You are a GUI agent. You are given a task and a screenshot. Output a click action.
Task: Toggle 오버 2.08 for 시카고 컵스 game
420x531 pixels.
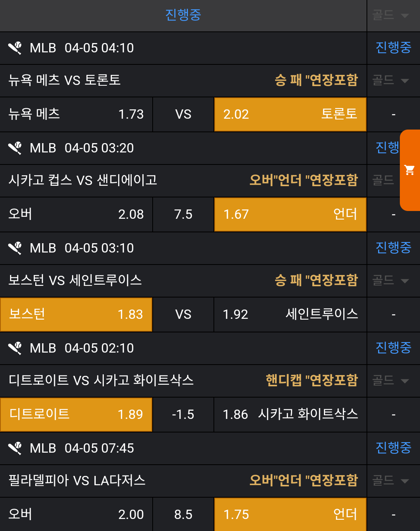click(76, 214)
